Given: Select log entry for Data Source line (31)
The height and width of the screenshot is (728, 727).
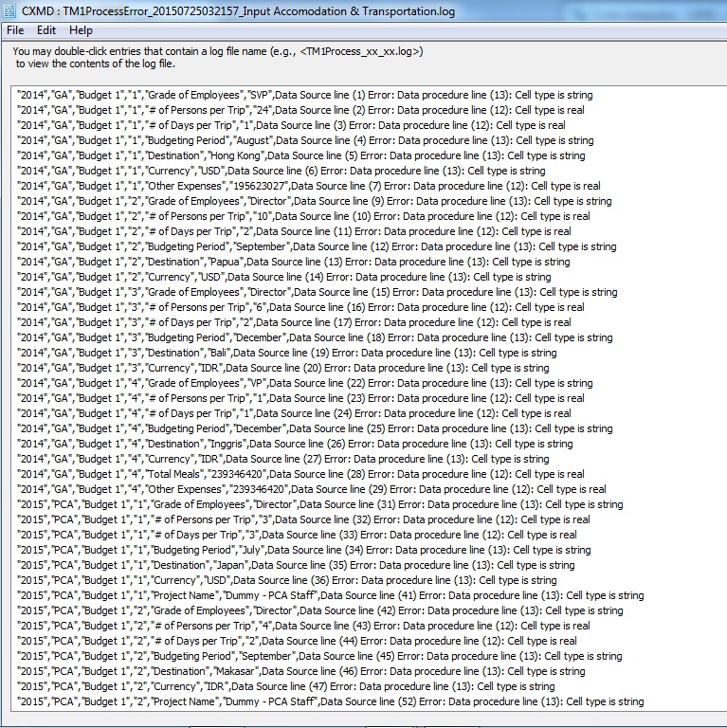Looking at the screenshot, I should [320, 504].
